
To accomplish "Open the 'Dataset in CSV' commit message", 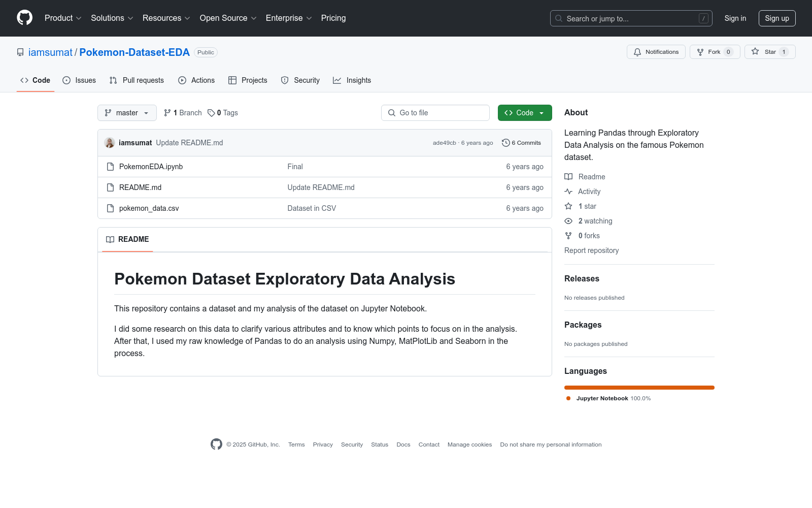I will click(312, 208).
